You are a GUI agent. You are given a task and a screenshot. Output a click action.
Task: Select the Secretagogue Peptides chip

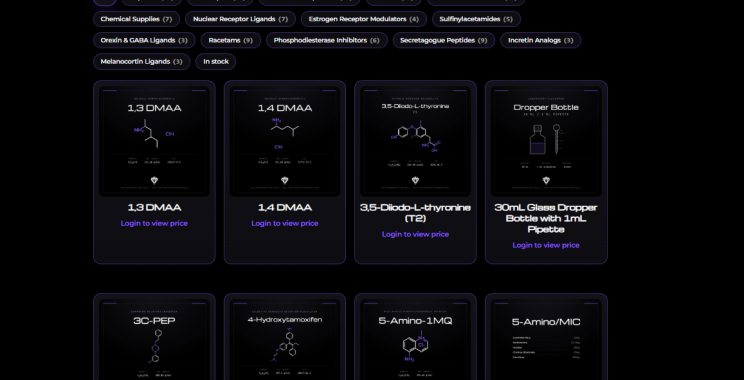click(444, 40)
